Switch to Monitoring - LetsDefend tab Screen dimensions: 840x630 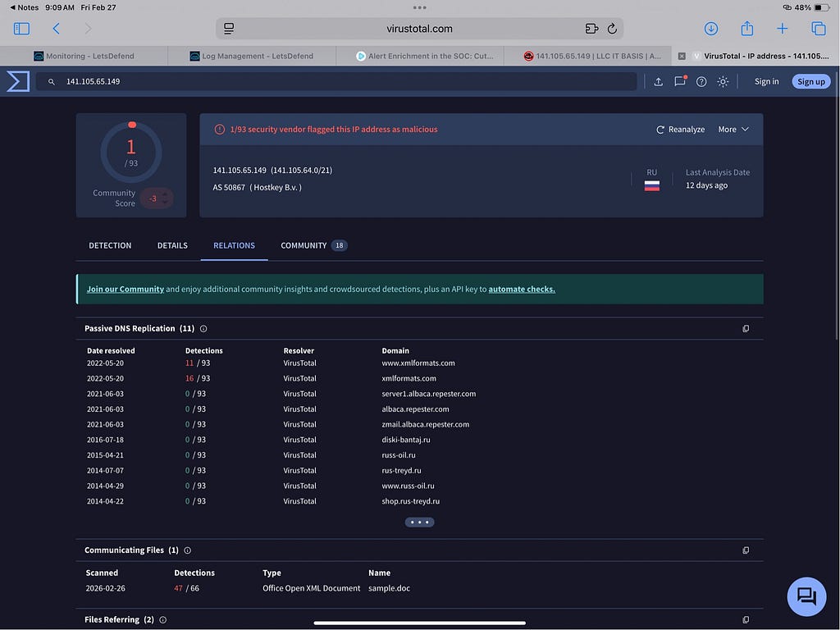(x=84, y=56)
